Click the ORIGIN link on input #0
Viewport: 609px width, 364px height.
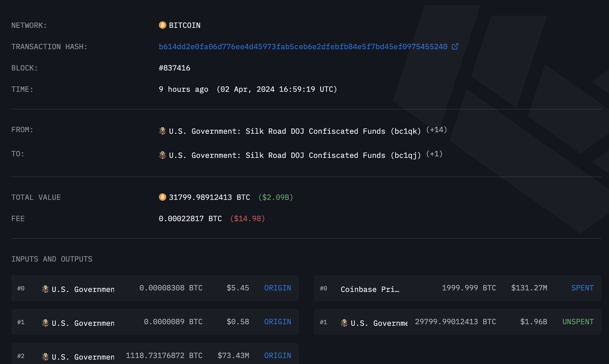tap(278, 288)
